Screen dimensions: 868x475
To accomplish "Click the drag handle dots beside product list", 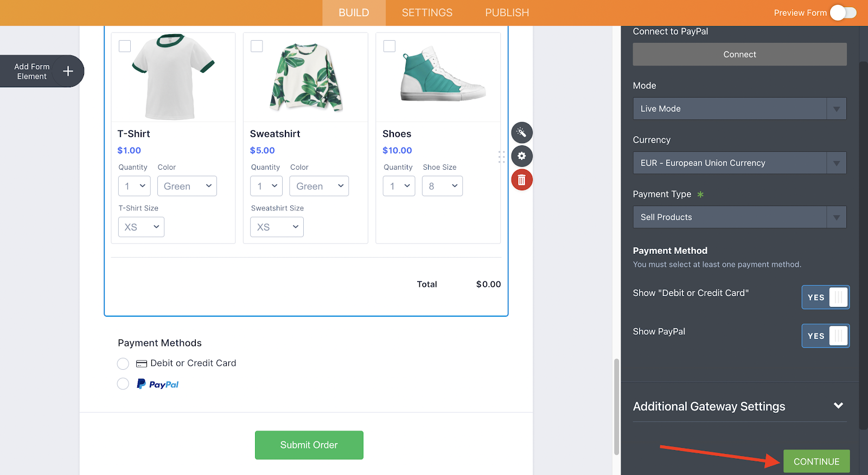I will click(502, 157).
